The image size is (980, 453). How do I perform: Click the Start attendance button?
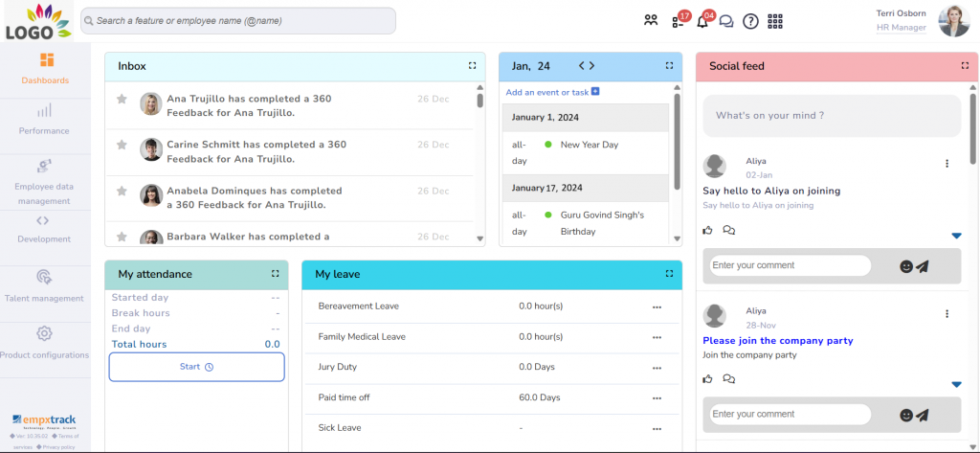pyautogui.click(x=197, y=367)
